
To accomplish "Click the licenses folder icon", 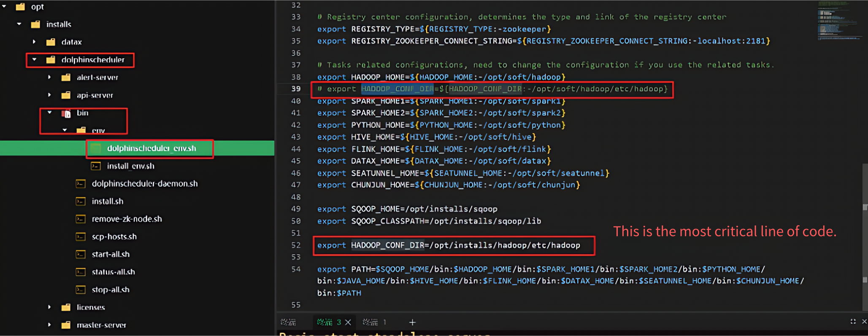I will 66,307.
